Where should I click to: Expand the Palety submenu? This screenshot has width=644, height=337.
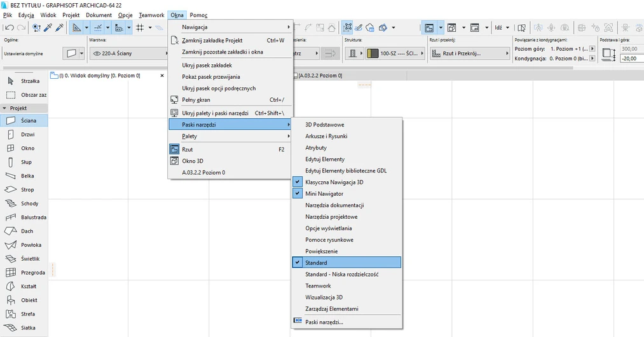coord(230,136)
